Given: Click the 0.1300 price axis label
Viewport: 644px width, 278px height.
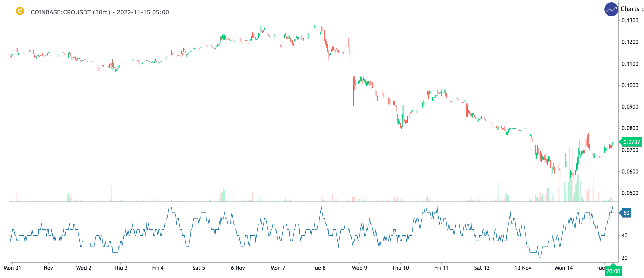Looking at the screenshot, I should click(630, 21).
